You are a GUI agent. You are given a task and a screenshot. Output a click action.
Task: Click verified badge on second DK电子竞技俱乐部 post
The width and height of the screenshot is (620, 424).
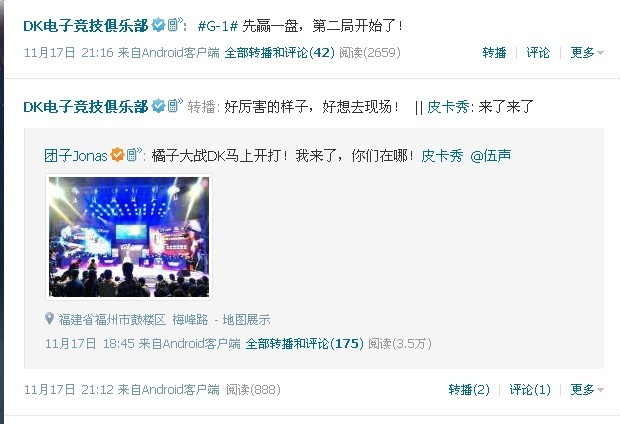pyautogui.click(x=158, y=106)
